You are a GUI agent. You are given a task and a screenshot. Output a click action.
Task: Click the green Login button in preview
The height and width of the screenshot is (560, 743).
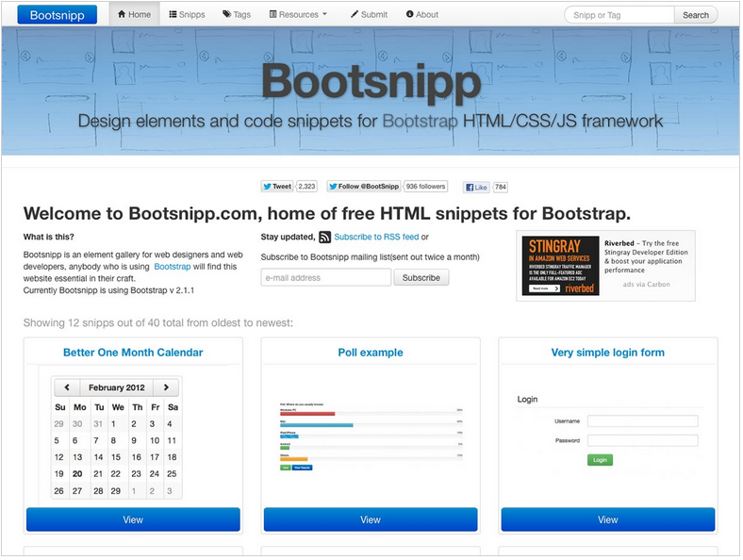(x=600, y=460)
